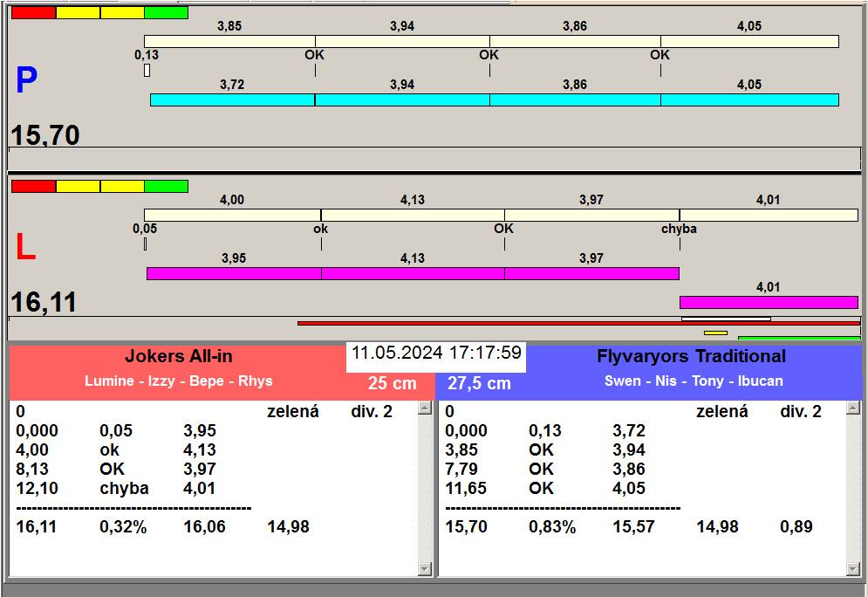Click the large total time 16,11 in lane L
The image size is (868, 597).
[x=44, y=302]
